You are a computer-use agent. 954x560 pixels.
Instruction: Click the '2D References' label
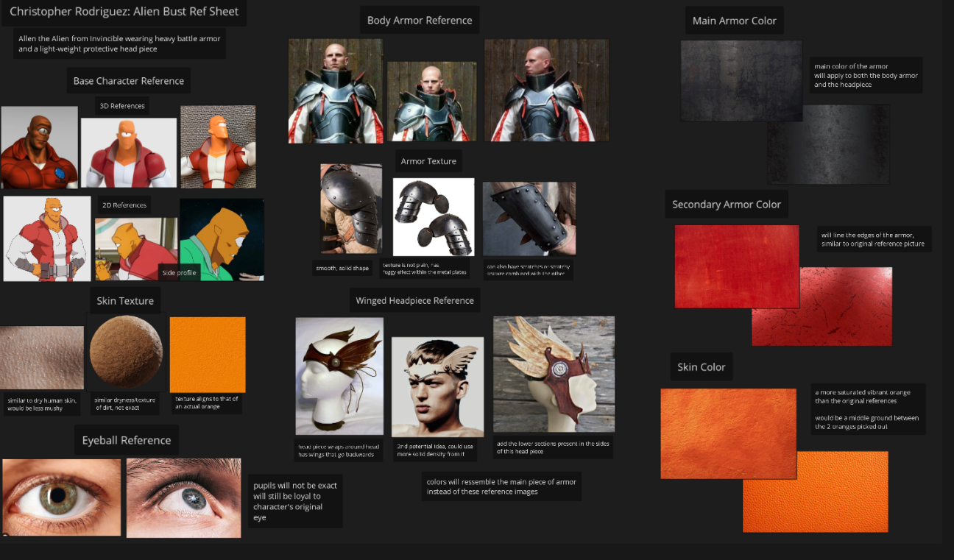coord(124,205)
